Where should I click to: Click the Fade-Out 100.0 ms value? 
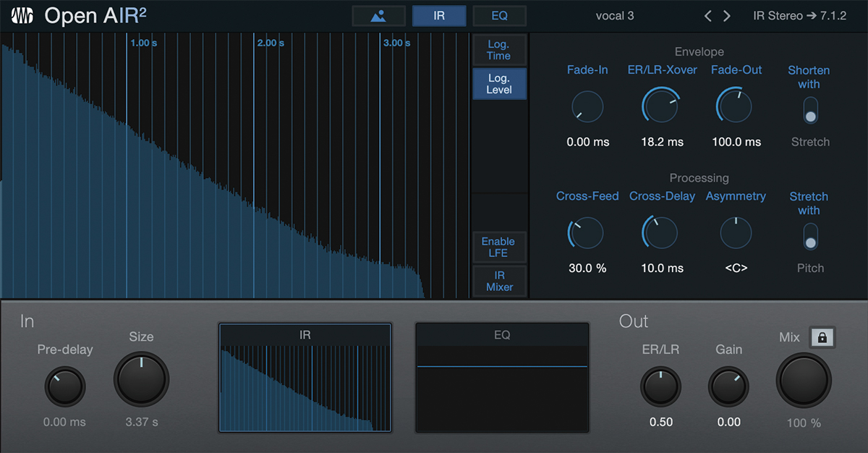[736, 142]
